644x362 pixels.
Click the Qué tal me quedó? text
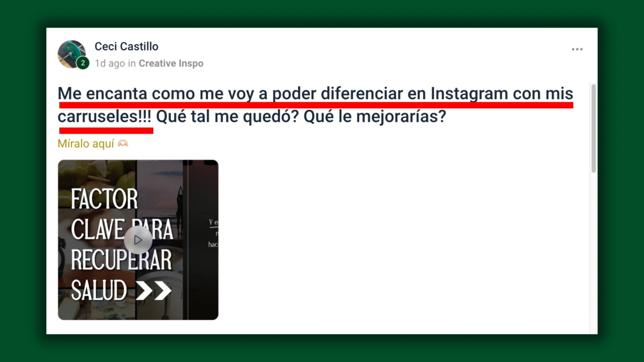(227, 117)
